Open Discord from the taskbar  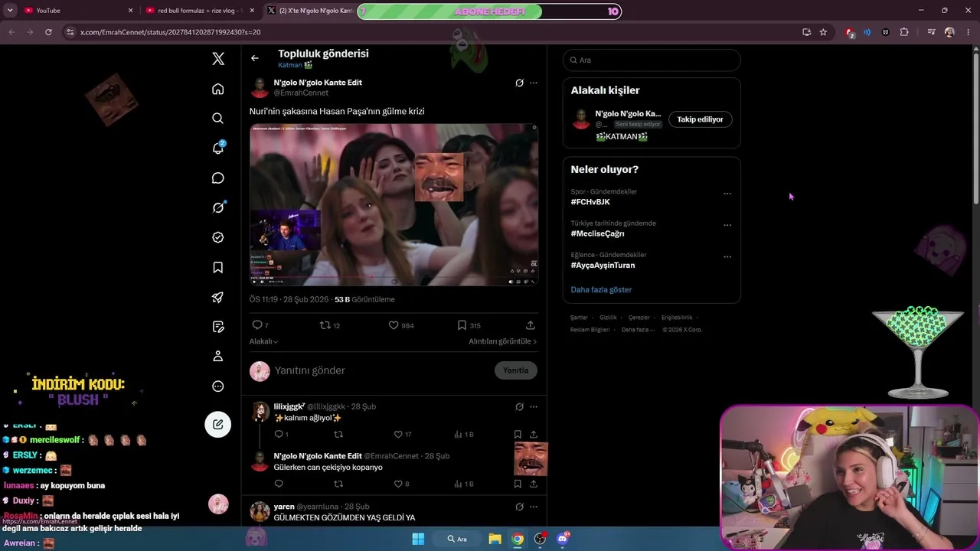pos(563,539)
